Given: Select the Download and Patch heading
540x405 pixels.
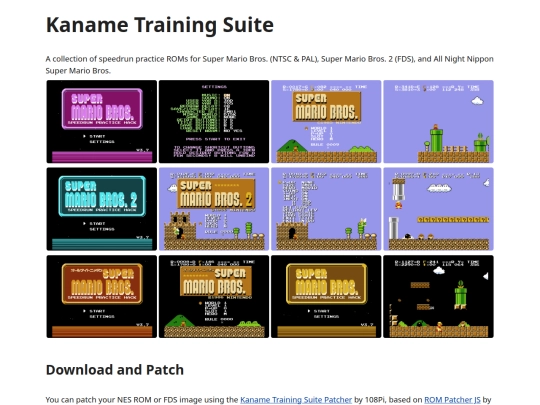Looking at the screenshot, I should (x=115, y=370).
